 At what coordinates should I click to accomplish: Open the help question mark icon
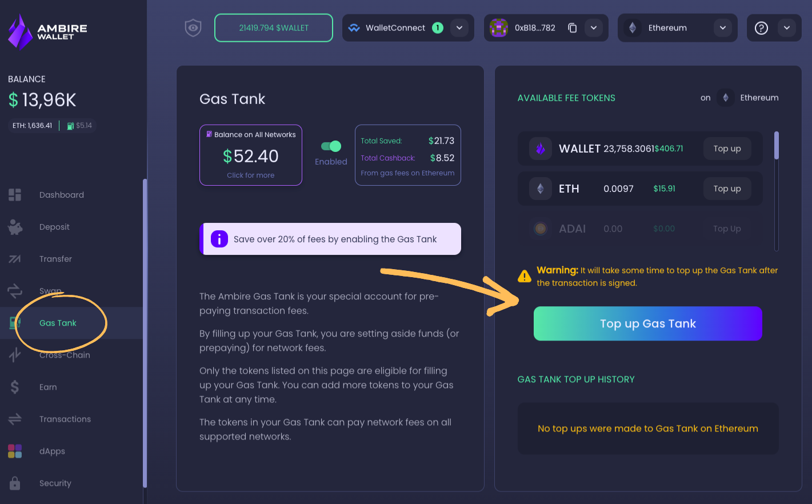761,28
